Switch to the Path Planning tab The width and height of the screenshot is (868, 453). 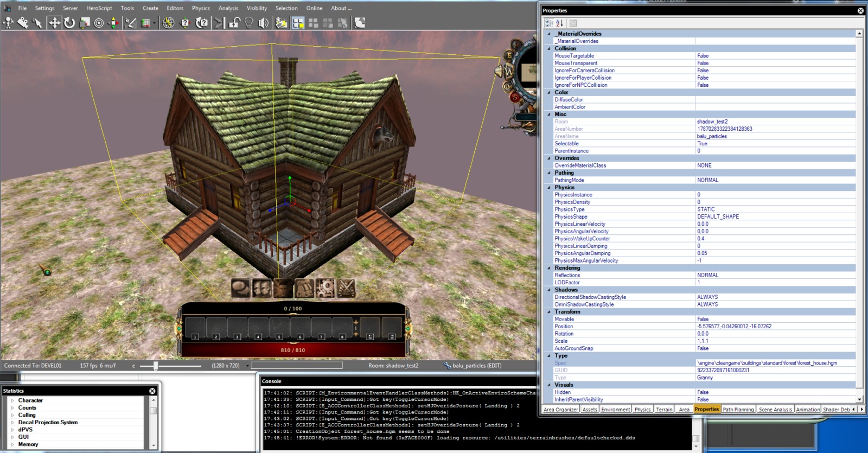(x=738, y=410)
